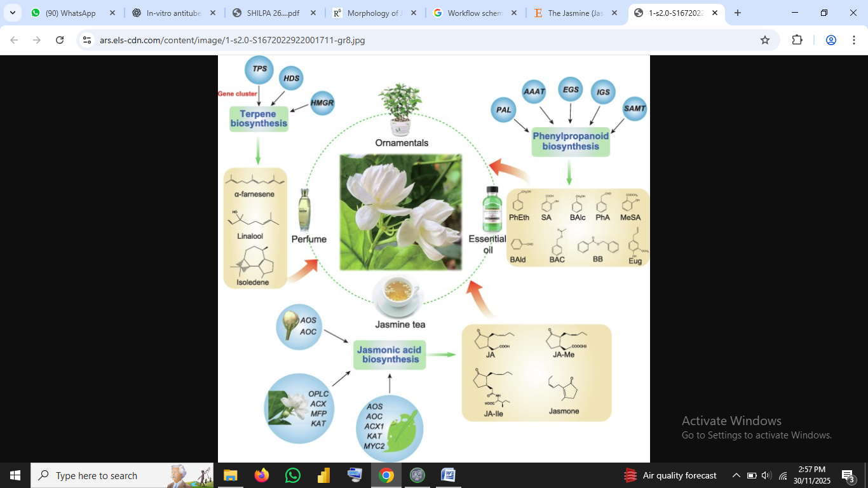The image size is (868, 488).
Task: Reload the current page
Action: click(x=60, y=40)
